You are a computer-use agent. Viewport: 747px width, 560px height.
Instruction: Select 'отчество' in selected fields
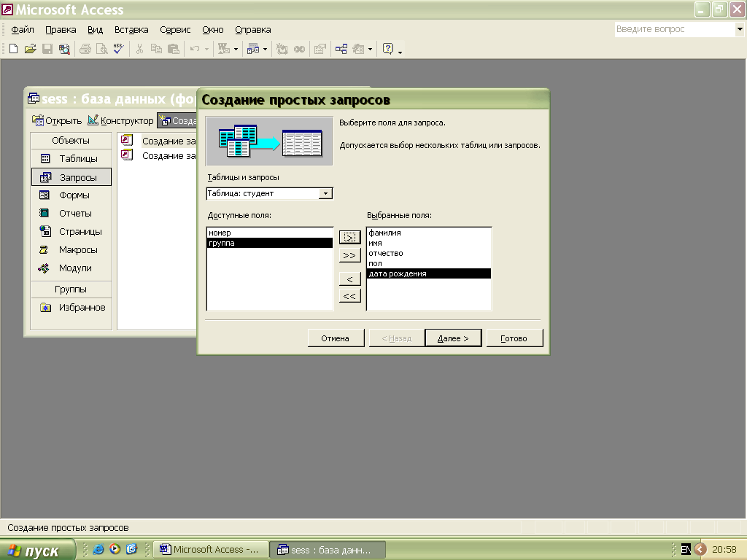(x=429, y=253)
